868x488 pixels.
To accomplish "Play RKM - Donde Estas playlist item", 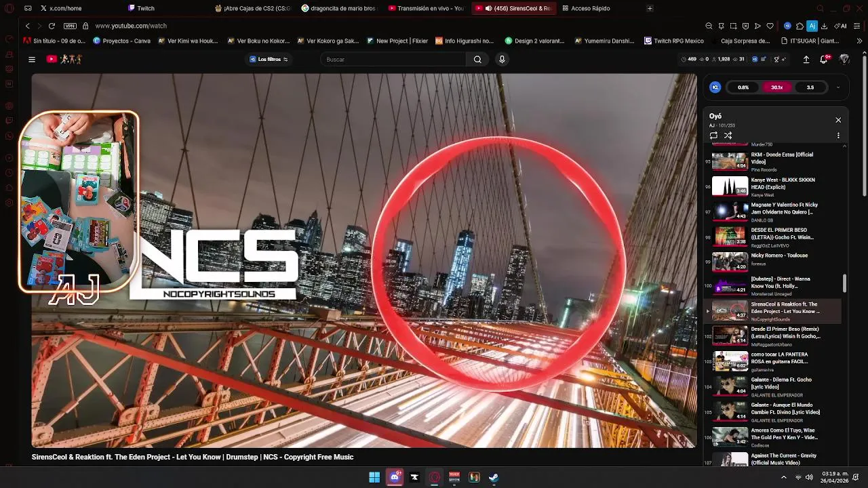I will (x=773, y=161).
